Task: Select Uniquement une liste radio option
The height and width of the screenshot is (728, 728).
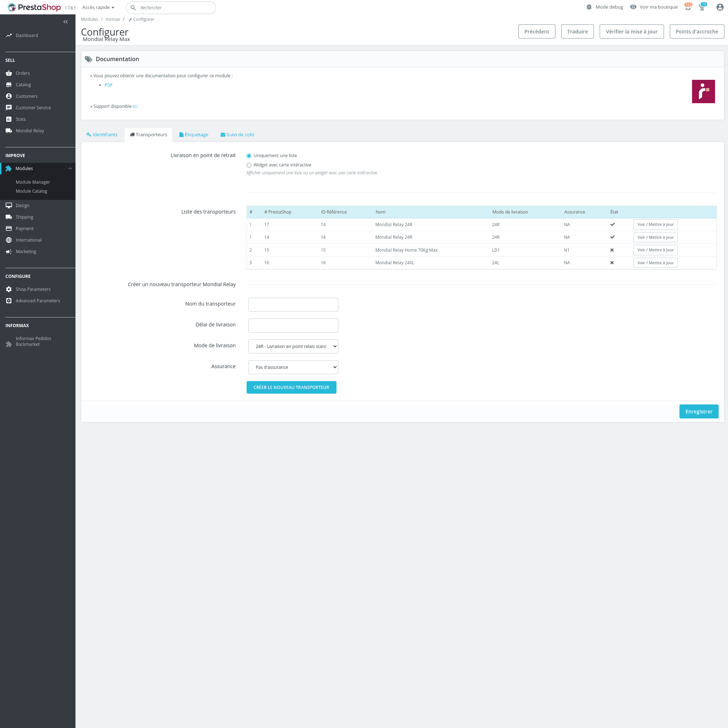Action: pos(249,156)
